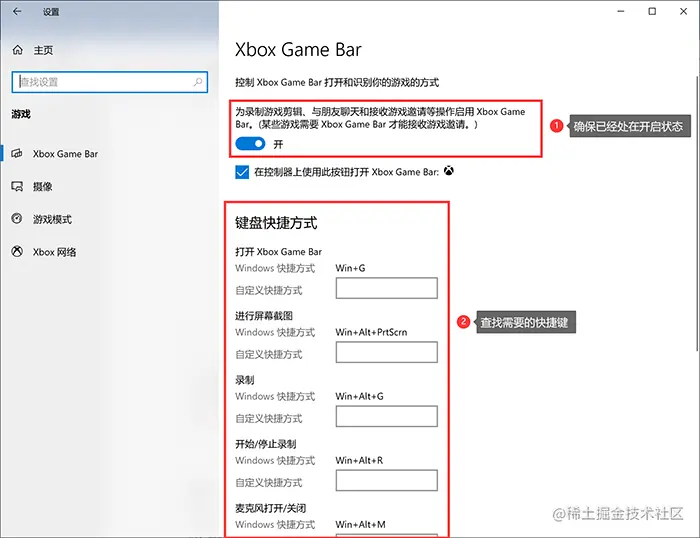Screen dimensions: 700x538
Task: Click the 开始/停止录制 label
Action: 266,444
